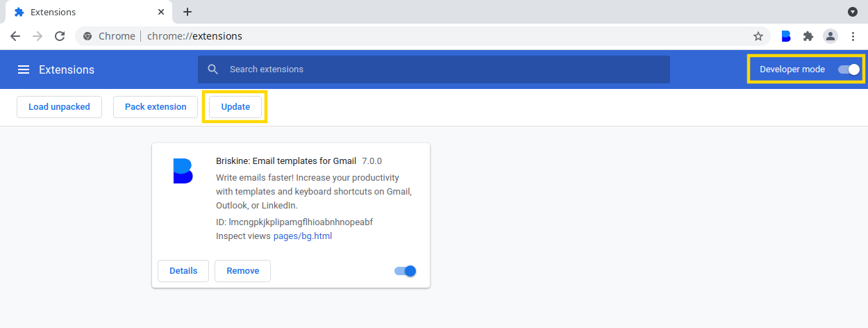Disable the Briskine extension toggle
The width and height of the screenshot is (868, 328).
[405, 271]
